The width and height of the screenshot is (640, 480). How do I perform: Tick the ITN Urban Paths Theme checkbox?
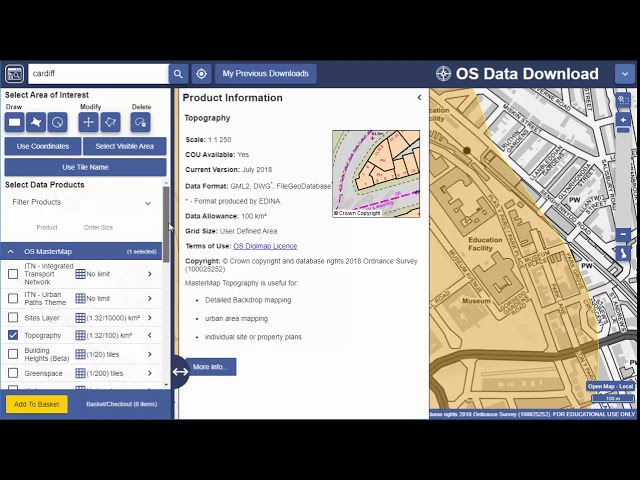(x=13, y=298)
